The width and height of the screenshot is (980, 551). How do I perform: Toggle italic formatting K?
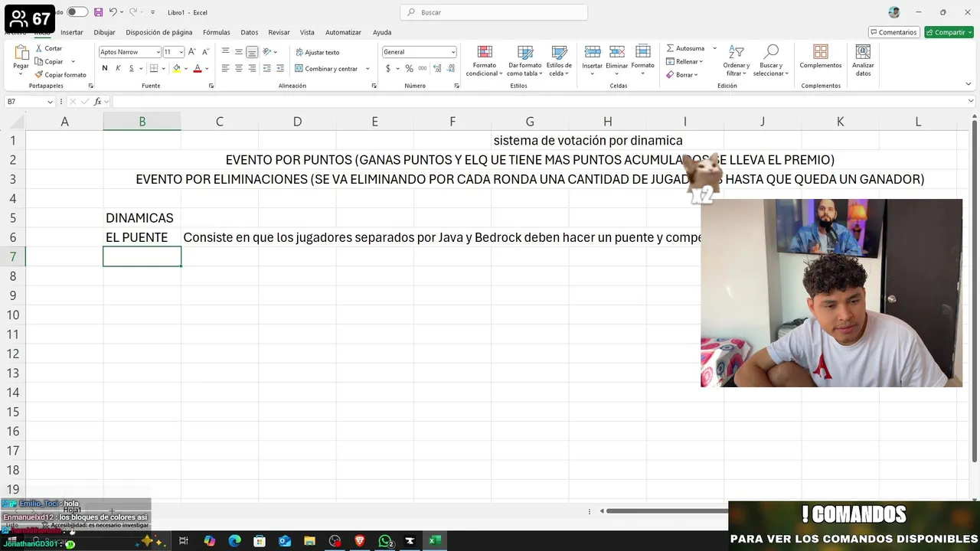click(x=118, y=68)
